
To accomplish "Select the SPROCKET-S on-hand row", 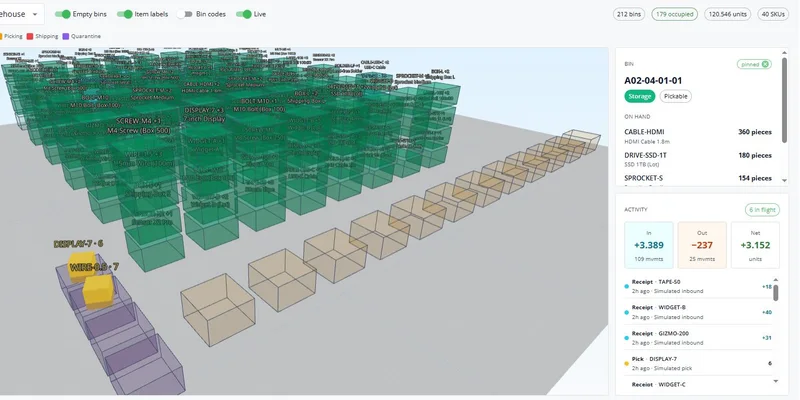I will pos(698,180).
